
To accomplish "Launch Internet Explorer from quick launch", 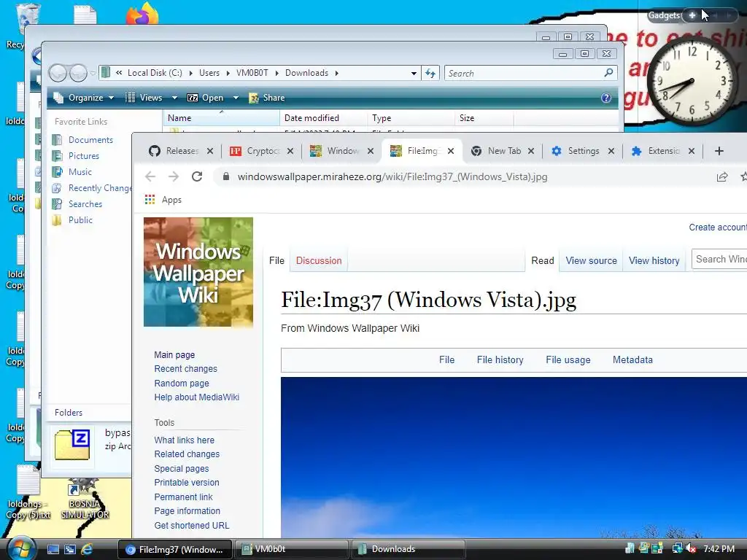I will [87, 549].
